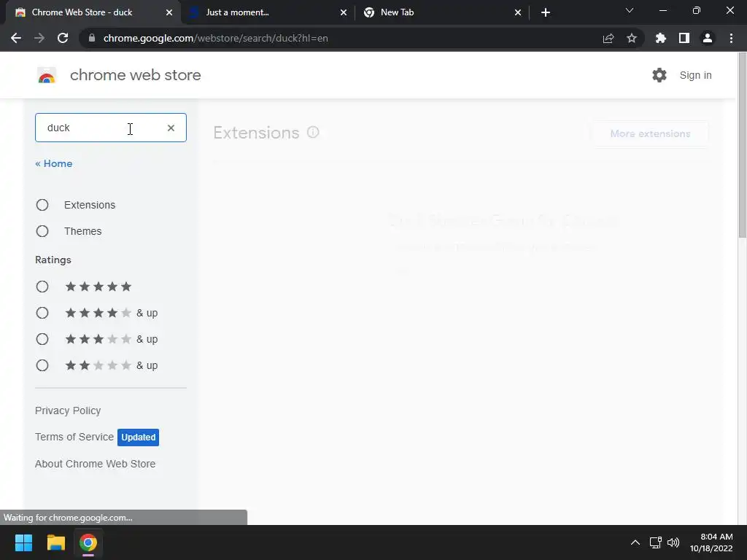Click the Home link

pos(54,163)
